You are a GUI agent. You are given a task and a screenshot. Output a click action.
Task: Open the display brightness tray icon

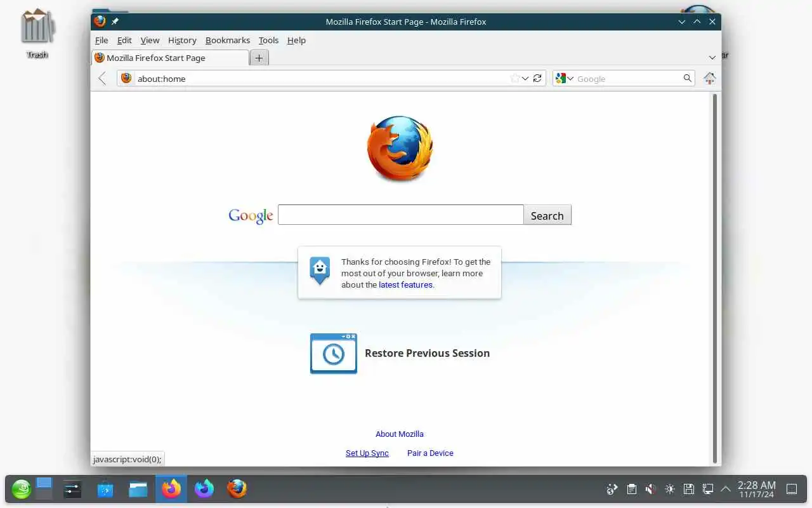click(x=669, y=489)
